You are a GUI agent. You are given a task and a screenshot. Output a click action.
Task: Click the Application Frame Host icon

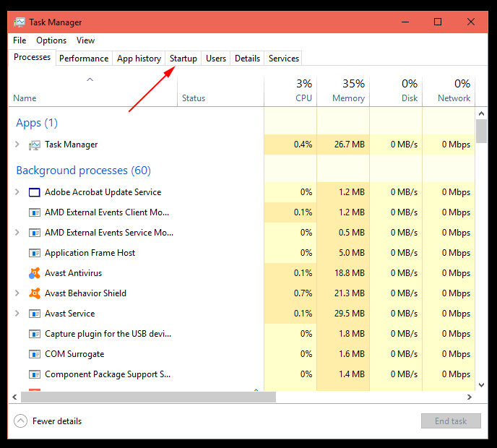tap(35, 253)
